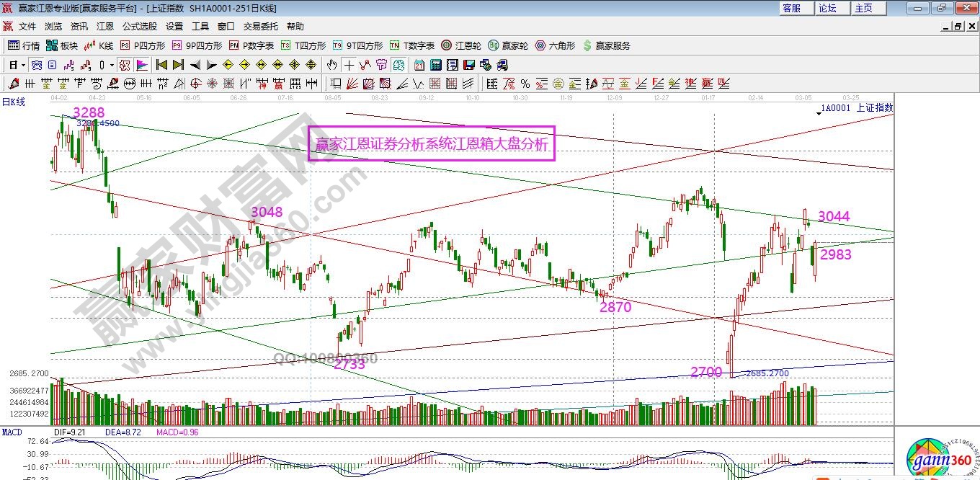
Task: Click the 论坛 forum button
Action: (827, 8)
